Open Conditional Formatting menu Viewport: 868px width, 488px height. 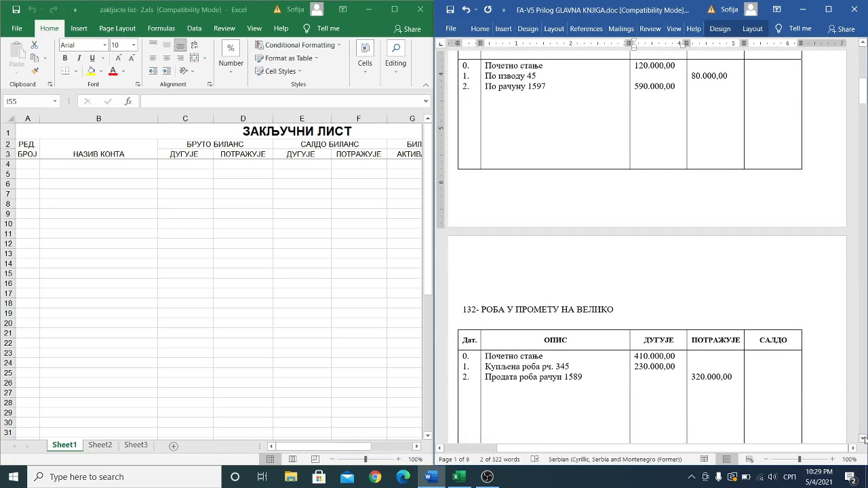click(x=298, y=45)
